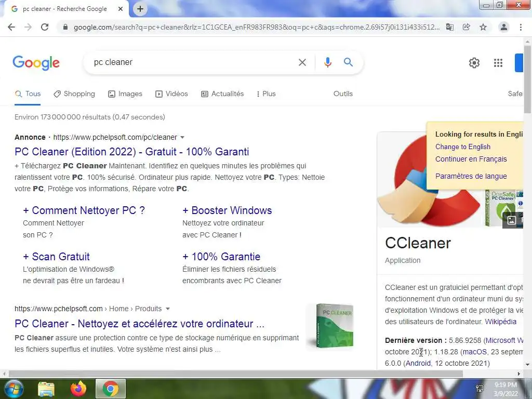
Task: View site lock security info
Action: 65,27
